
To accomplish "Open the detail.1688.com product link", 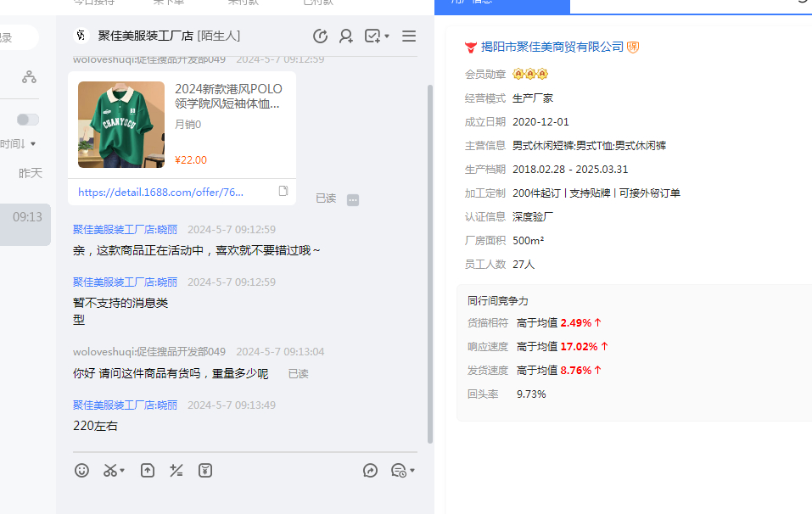I will [x=161, y=193].
